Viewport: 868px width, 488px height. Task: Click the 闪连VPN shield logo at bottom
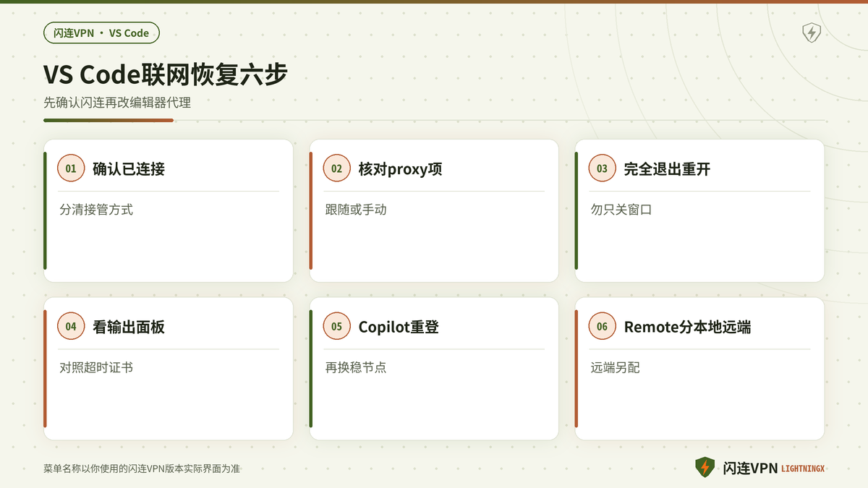click(x=705, y=468)
